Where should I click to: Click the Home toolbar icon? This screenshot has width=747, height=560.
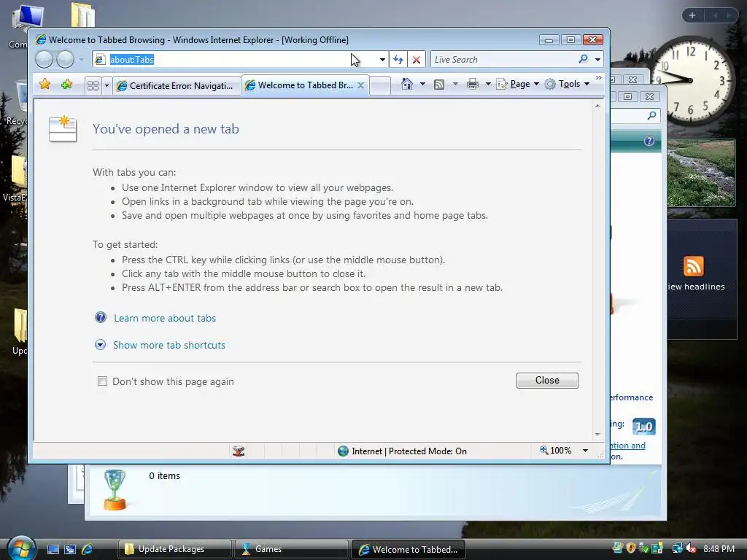pyautogui.click(x=406, y=84)
